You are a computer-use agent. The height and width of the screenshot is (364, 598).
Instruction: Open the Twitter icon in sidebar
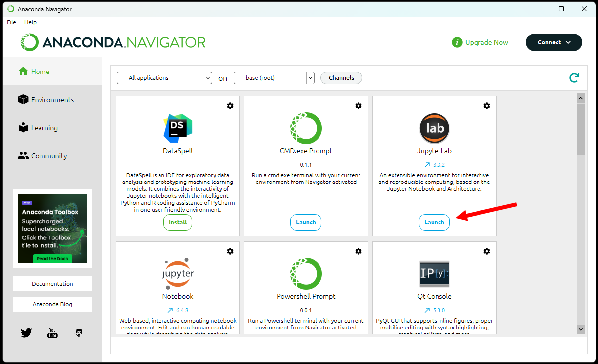point(26,333)
